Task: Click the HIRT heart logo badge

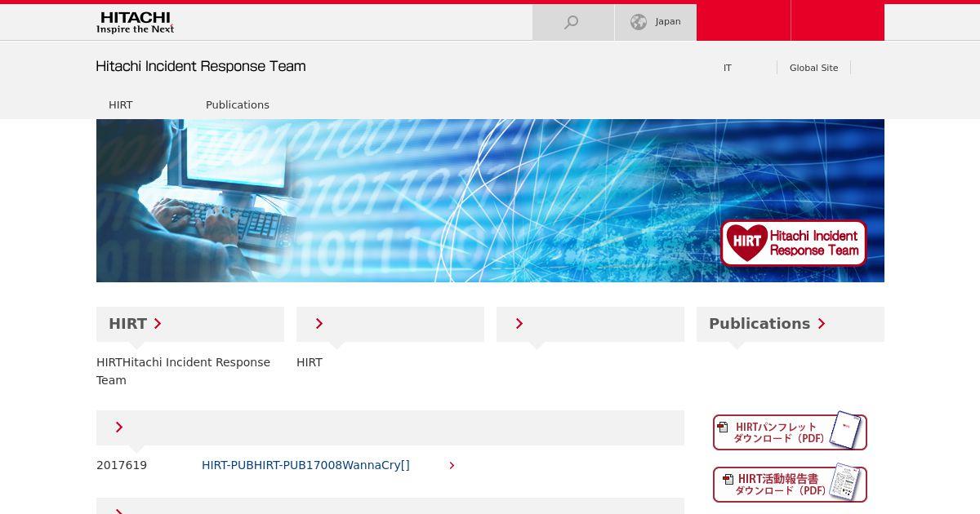Action: click(793, 243)
